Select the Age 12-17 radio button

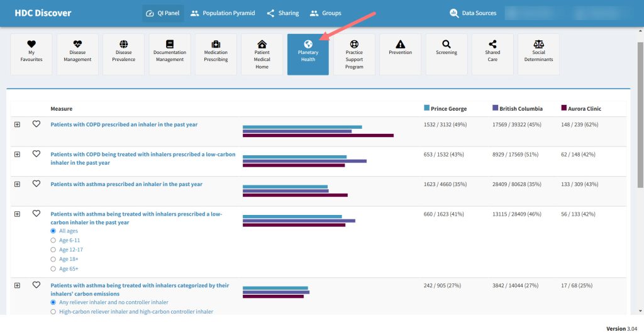(x=53, y=250)
